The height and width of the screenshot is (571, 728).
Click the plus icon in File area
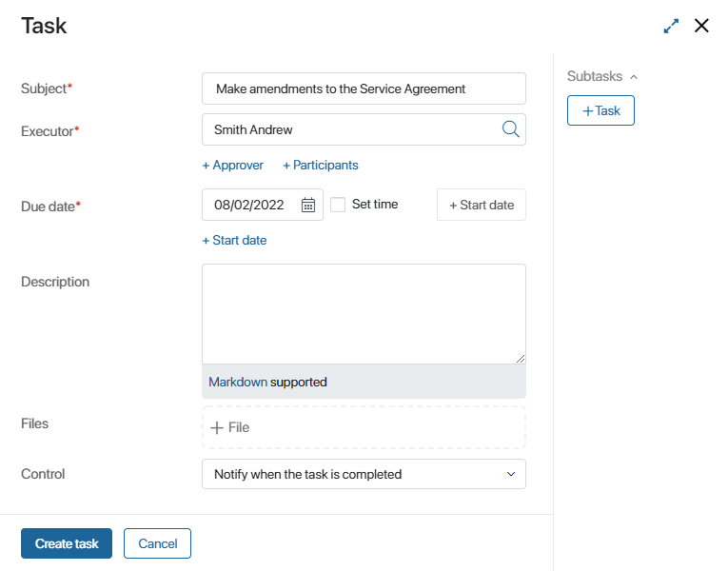(217, 427)
